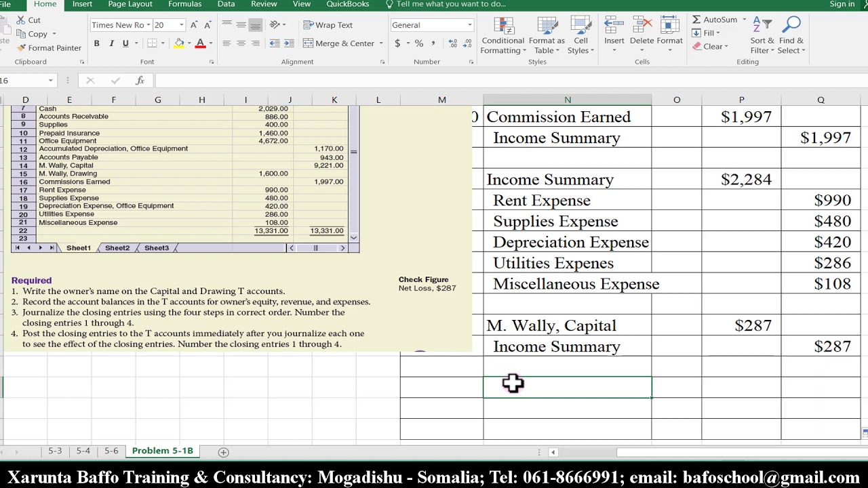
Task: Click the Format Painter brush icon
Action: pos(22,48)
